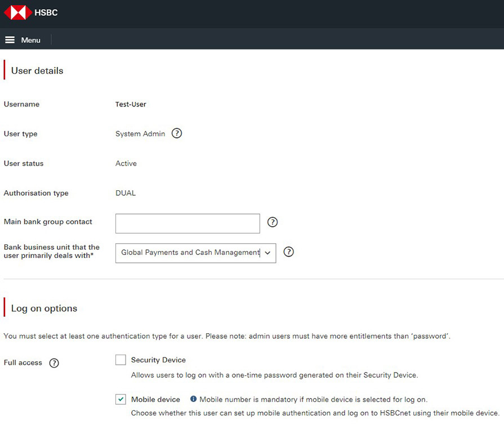Click the HSBC brand name text
This screenshot has width=504, height=430.
pyautogui.click(x=46, y=12)
